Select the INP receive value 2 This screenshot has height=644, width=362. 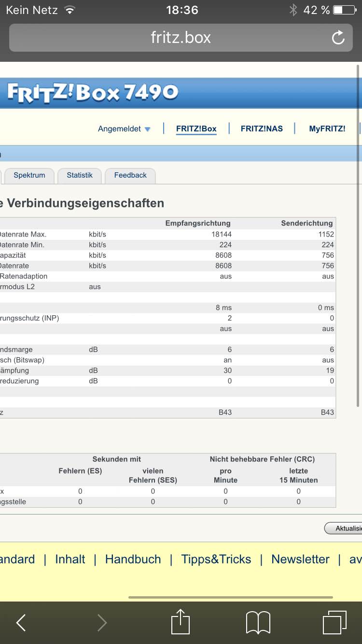tap(230, 318)
